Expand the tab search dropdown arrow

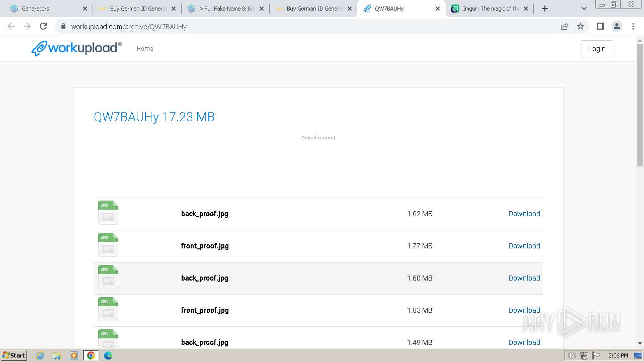[x=584, y=9]
